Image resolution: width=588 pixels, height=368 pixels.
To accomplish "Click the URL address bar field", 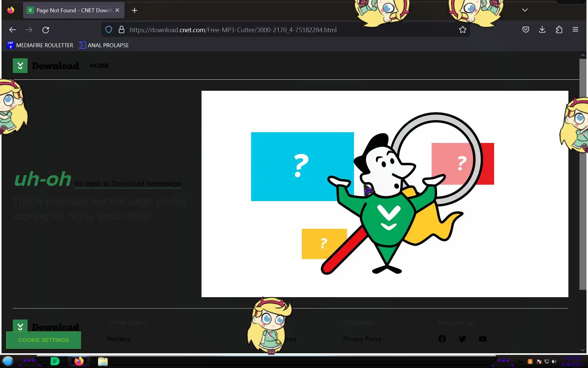I will [233, 30].
